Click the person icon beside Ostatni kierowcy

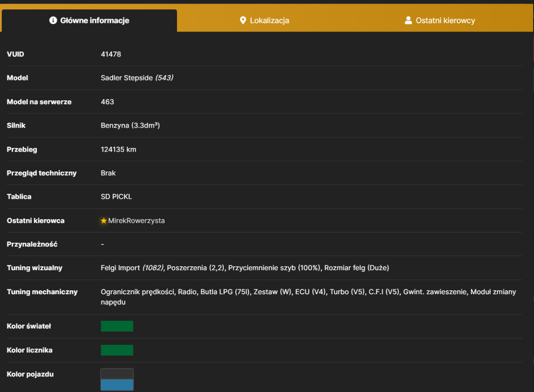[x=408, y=20]
